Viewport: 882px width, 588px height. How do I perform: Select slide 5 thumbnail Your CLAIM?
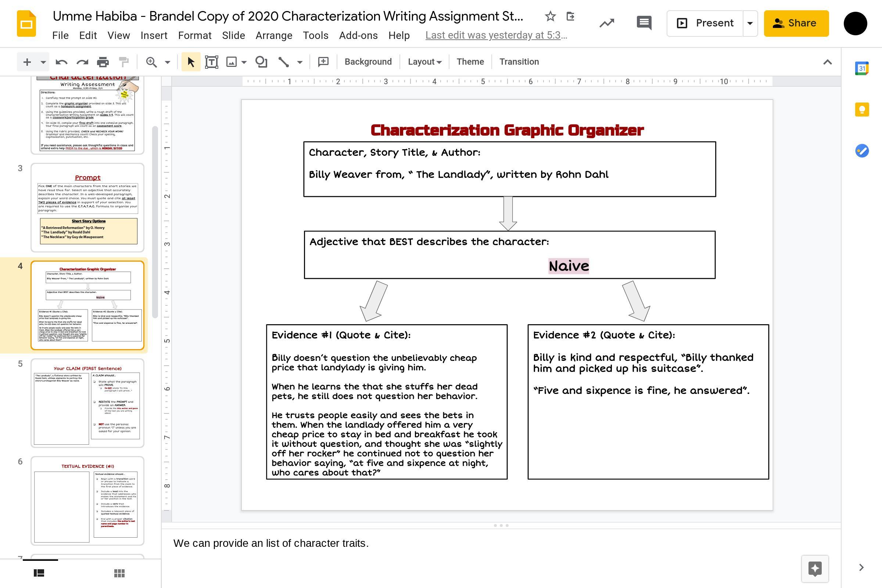(x=87, y=403)
